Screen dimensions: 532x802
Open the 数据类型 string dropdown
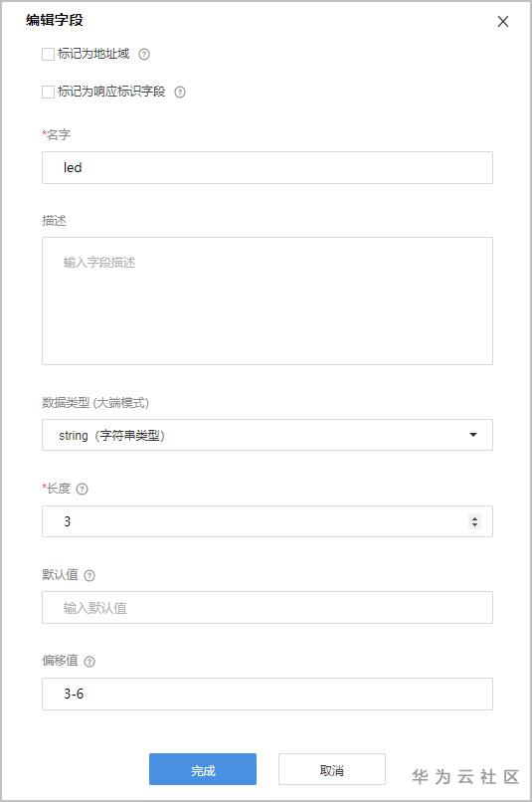pos(267,435)
